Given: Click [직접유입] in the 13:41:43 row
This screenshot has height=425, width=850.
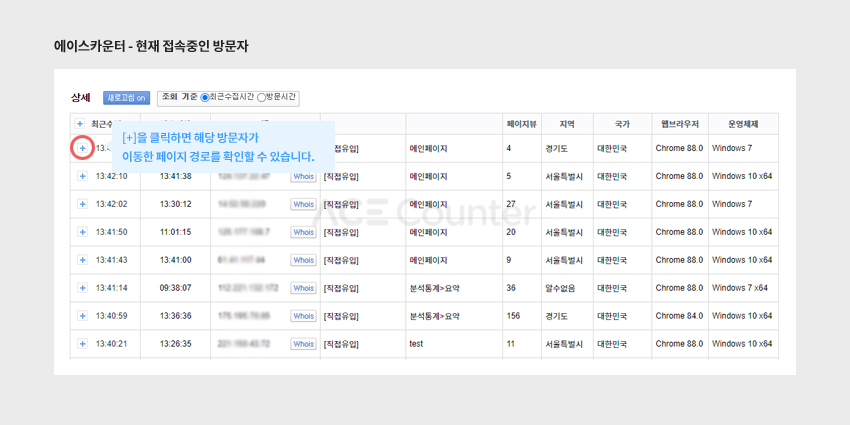Looking at the screenshot, I should point(341,260).
